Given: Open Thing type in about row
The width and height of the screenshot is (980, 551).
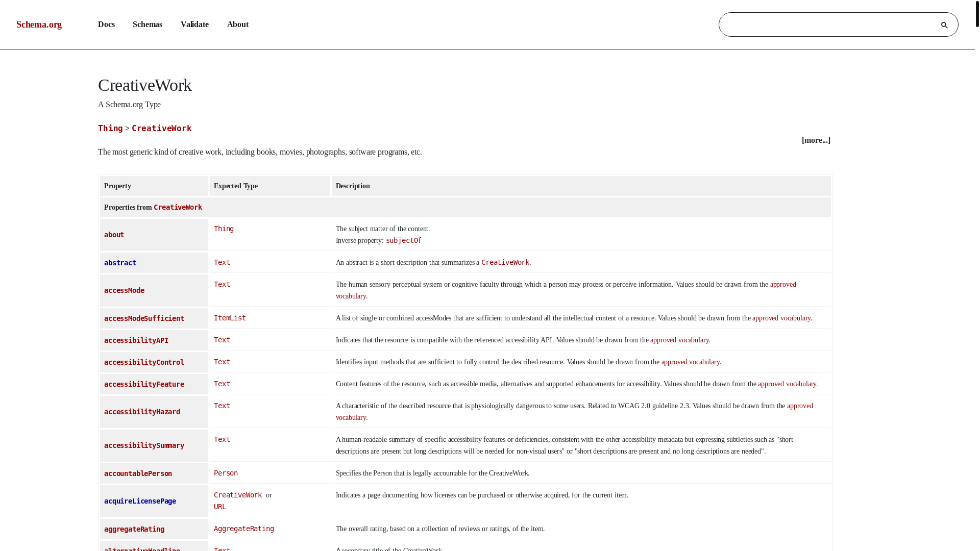Looking at the screenshot, I should pos(224,229).
